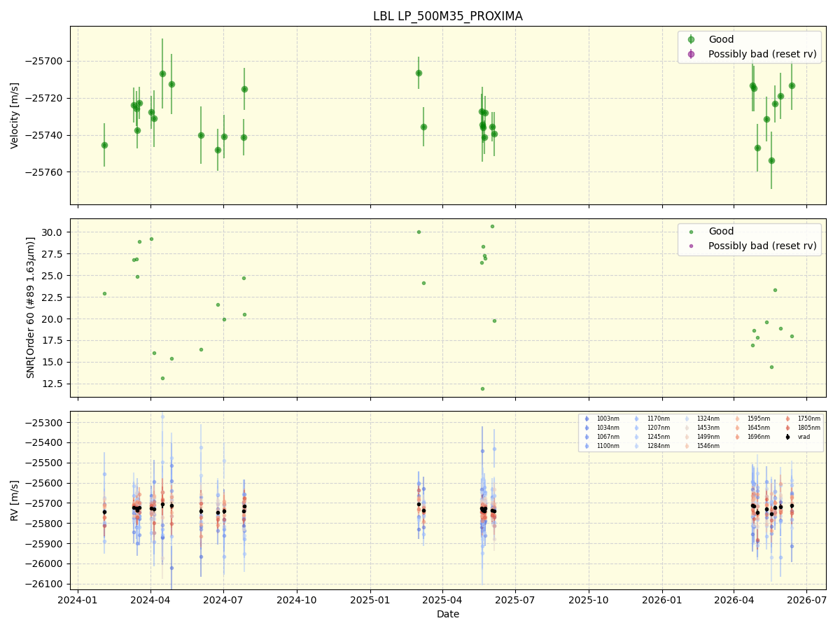This screenshot has height=630, width=840.
Task: Click the purple Possibly bad marker in SNR legend
Action: pos(691,246)
